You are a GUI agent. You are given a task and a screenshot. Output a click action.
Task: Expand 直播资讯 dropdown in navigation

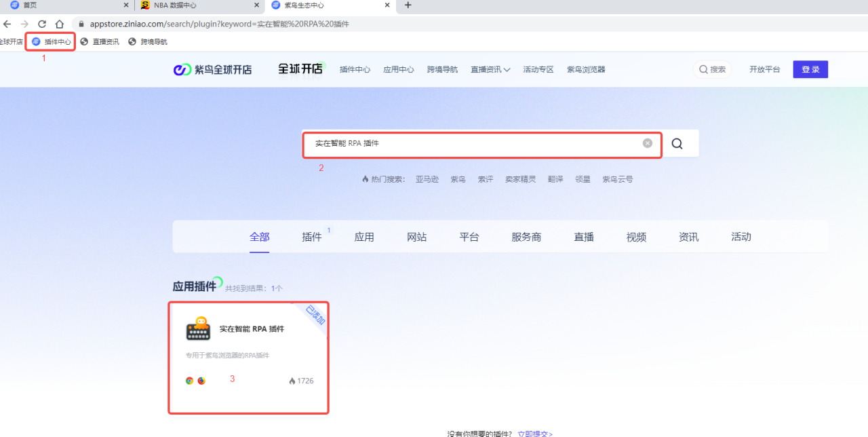491,69
